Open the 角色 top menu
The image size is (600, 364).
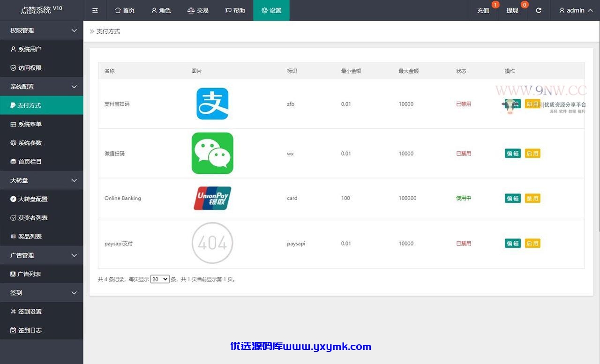161,10
